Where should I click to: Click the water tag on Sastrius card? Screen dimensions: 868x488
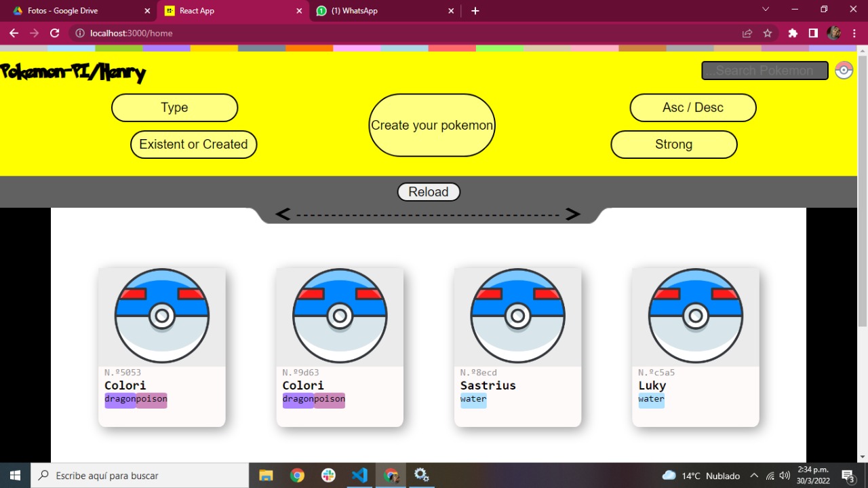click(x=473, y=400)
